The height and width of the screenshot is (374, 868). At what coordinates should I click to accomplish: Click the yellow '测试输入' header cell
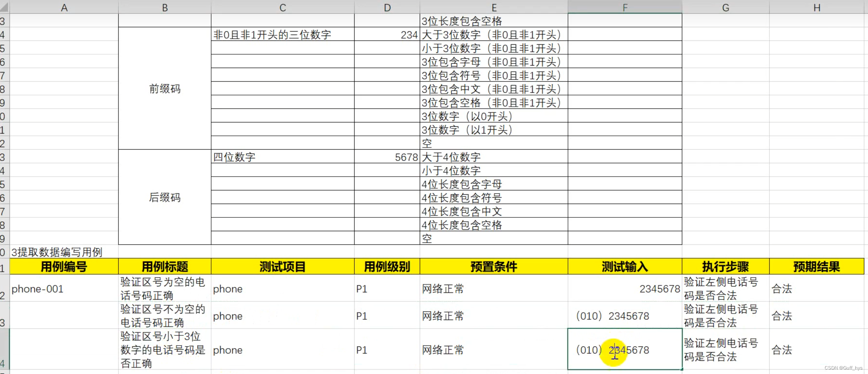click(625, 266)
